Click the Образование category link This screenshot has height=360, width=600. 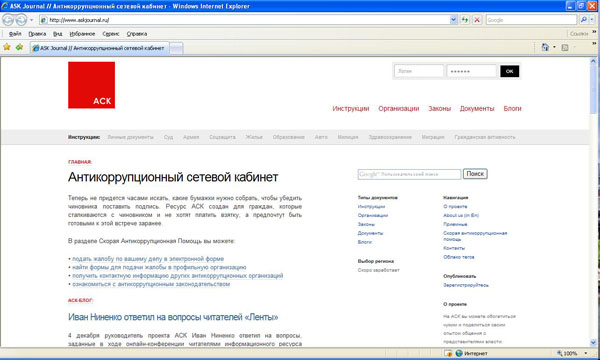[x=289, y=137]
